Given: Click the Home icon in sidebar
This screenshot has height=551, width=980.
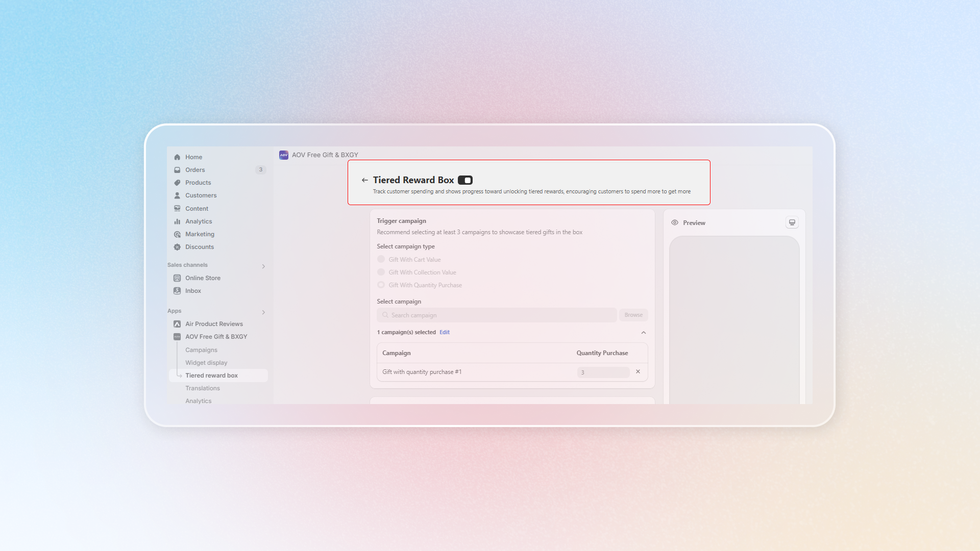Looking at the screenshot, I should (x=177, y=157).
